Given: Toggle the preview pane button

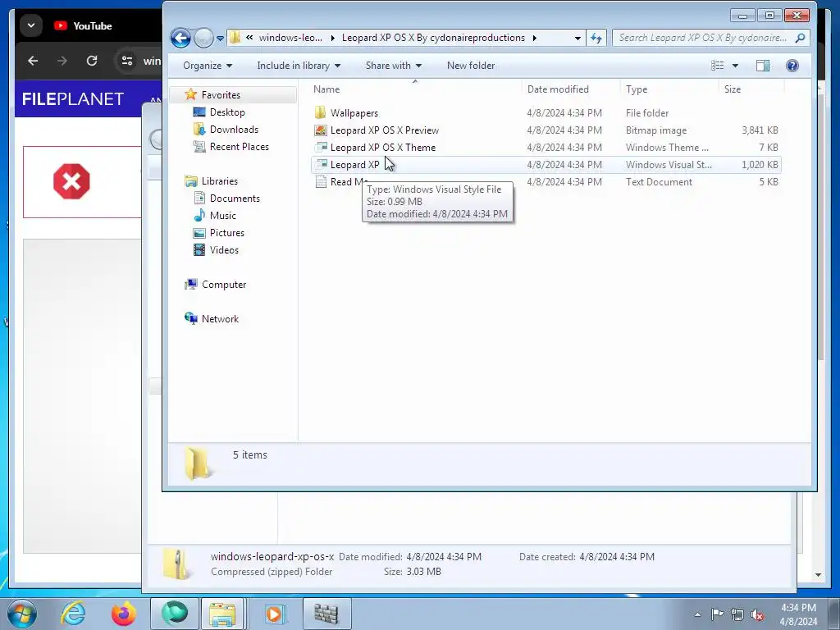Looking at the screenshot, I should [x=762, y=66].
